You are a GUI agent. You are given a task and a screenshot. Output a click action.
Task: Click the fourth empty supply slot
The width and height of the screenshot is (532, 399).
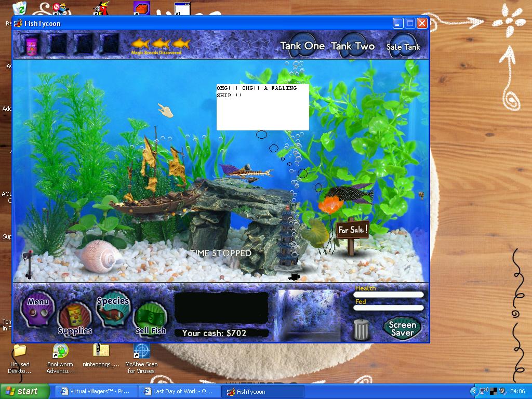(x=109, y=45)
